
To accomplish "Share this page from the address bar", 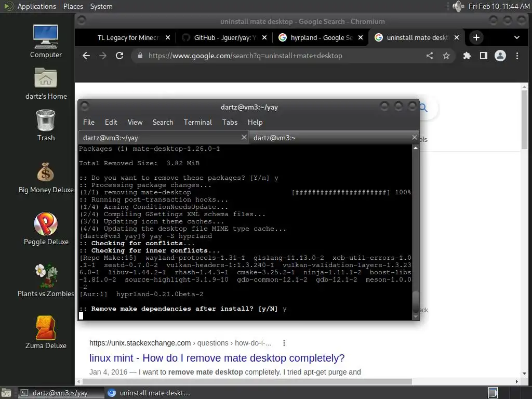I will pyautogui.click(x=430, y=56).
